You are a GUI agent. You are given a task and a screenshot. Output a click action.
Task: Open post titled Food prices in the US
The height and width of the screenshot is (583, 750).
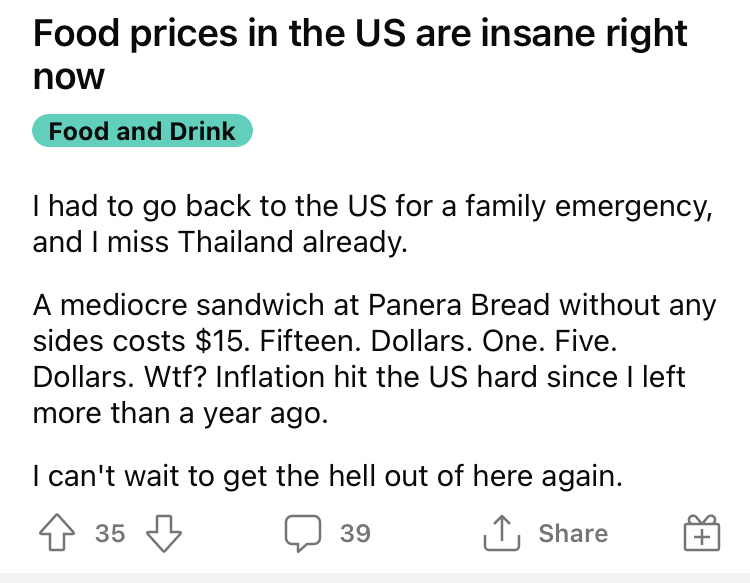tap(360, 55)
